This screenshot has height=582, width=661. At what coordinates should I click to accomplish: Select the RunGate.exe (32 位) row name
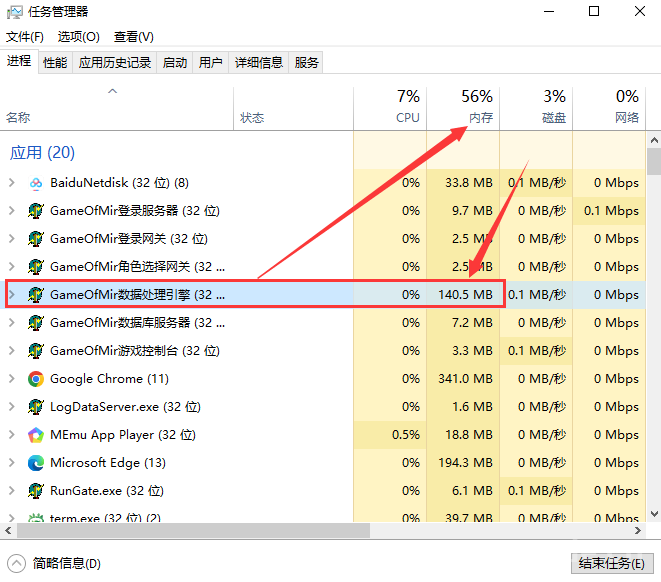click(x=107, y=491)
